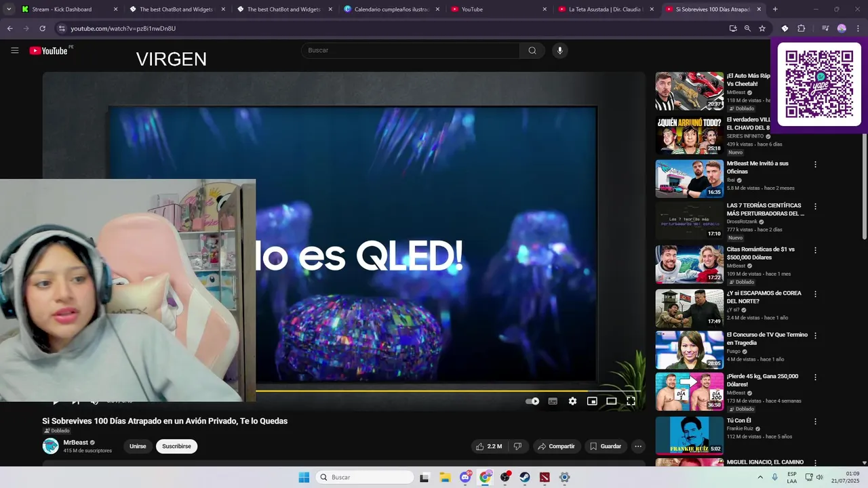Viewport: 868px width, 488px height.
Task: Open ¿Y si ESCAPAMOS de COREA video
Action: click(689, 308)
